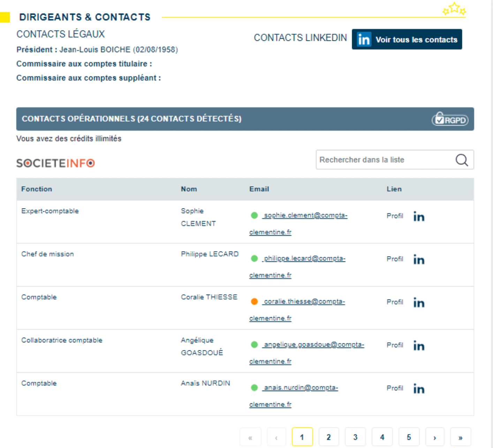Sort by Fonction column header

point(37,189)
